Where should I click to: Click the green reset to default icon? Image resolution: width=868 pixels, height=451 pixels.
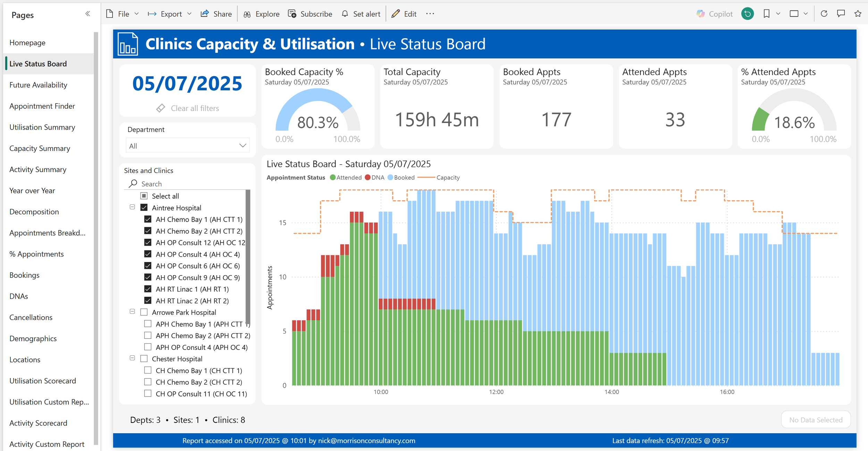748,14
